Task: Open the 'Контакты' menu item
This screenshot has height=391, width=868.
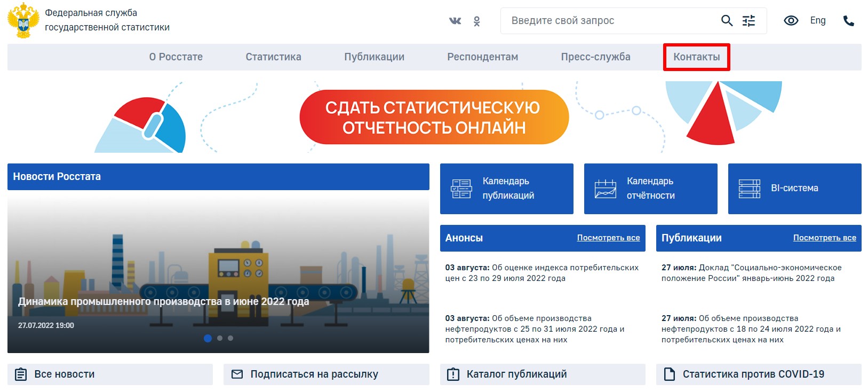Action: [697, 57]
